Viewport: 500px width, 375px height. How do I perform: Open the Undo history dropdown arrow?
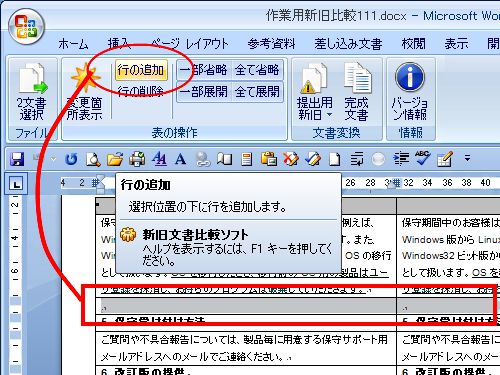[54, 159]
